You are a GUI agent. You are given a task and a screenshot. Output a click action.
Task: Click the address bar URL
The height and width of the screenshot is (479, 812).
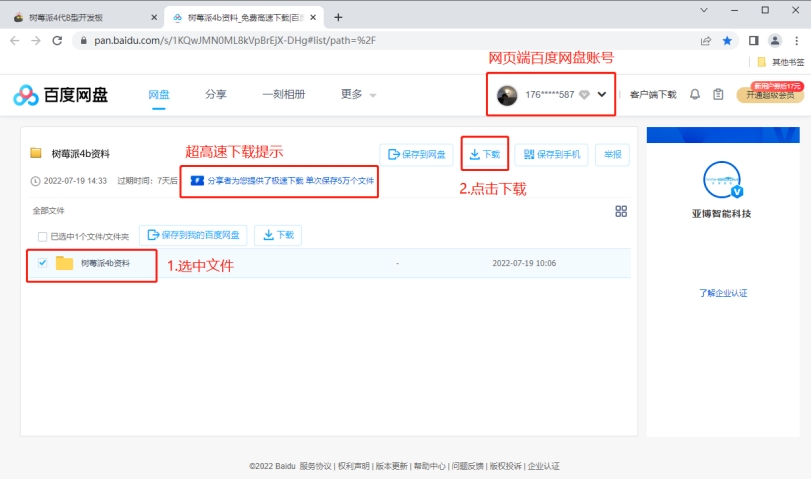pyautogui.click(x=235, y=40)
